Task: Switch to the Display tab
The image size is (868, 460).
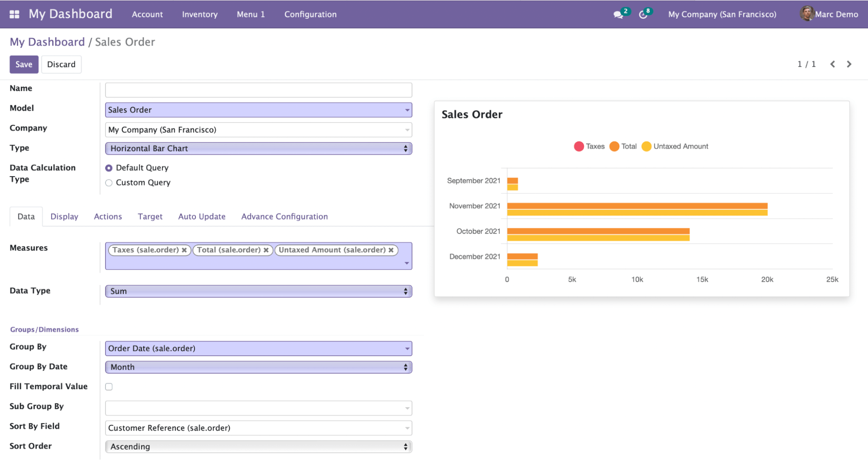Action: point(64,217)
